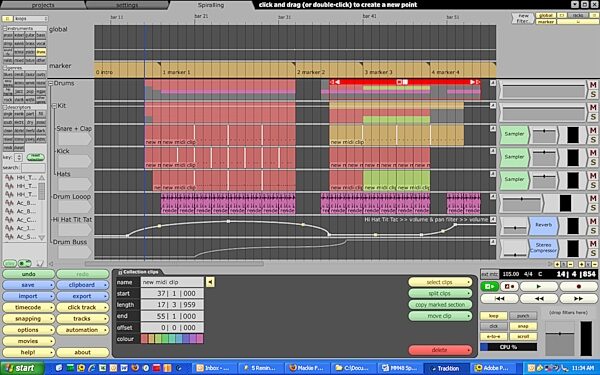Collapse the instruments tag section

click(5, 29)
